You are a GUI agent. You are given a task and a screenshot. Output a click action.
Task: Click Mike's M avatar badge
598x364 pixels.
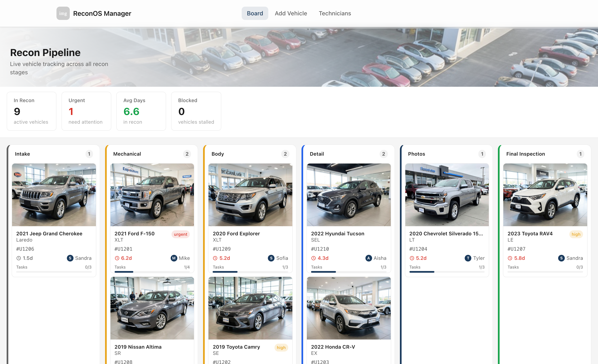pyautogui.click(x=174, y=258)
